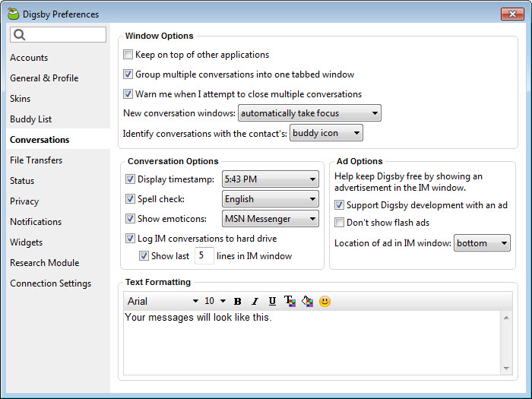Enable Keep on top of other applications
Viewport: 532px width, 399px height.
(x=128, y=54)
